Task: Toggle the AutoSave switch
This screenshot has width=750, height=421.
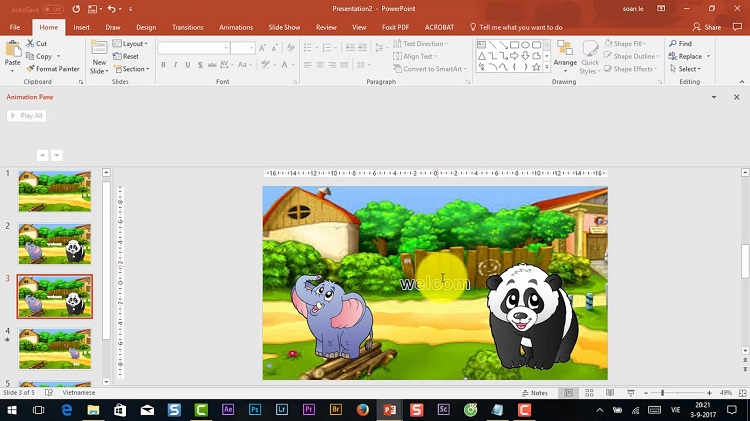Action: click(x=53, y=9)
